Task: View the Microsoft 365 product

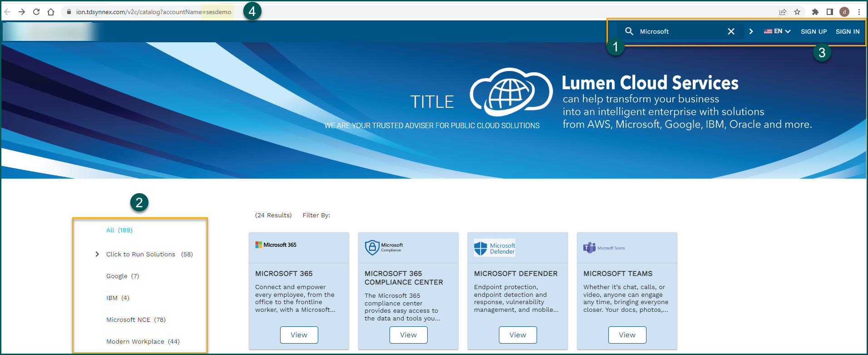Action: click(299, 335)
